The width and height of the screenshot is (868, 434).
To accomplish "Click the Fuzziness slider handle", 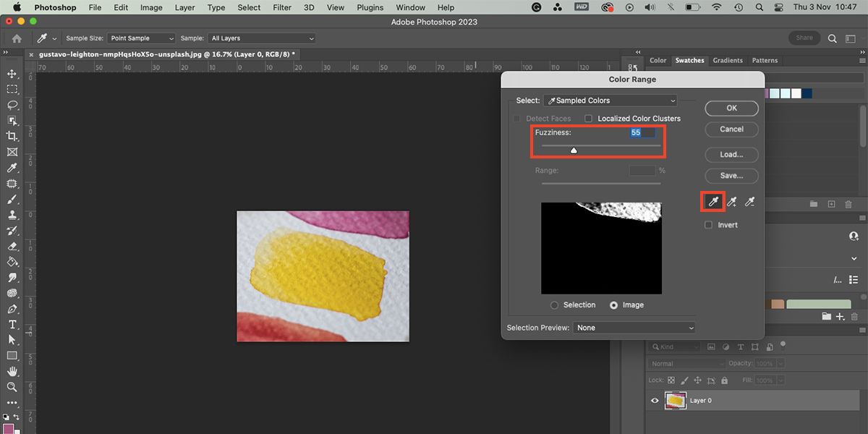I will pos(574,150).
